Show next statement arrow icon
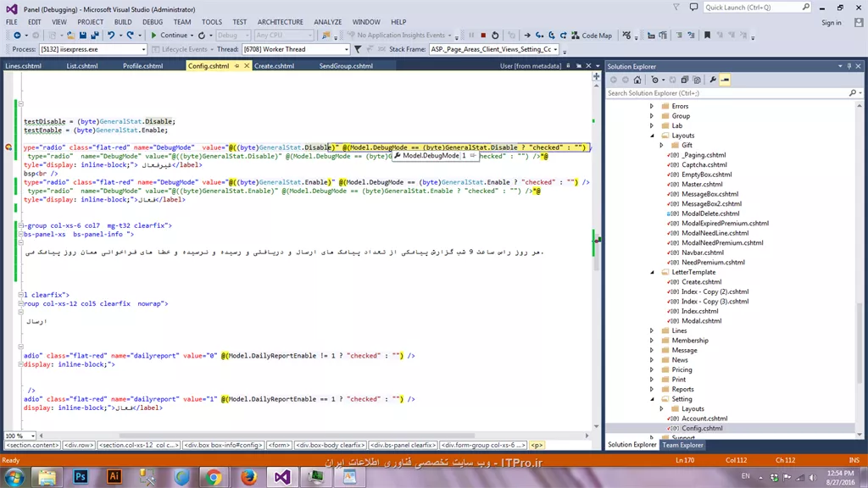This screenshot has width=868, height=488. (x=527, y=36)
